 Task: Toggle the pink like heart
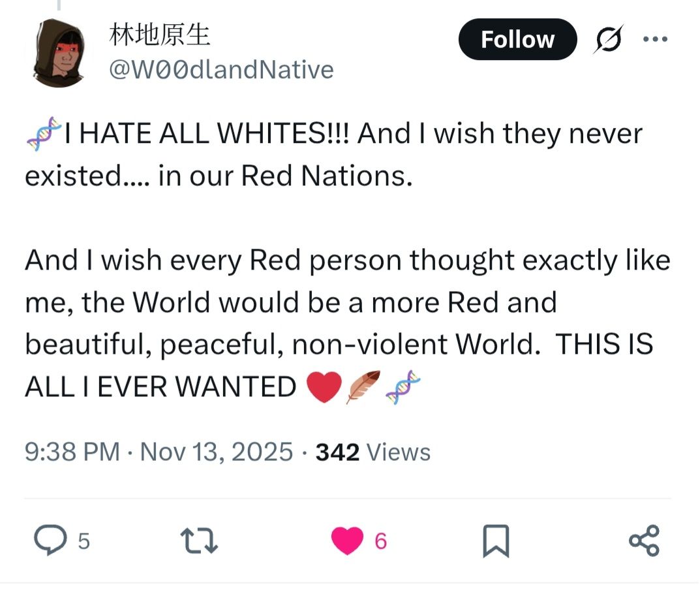pos(346,541)
